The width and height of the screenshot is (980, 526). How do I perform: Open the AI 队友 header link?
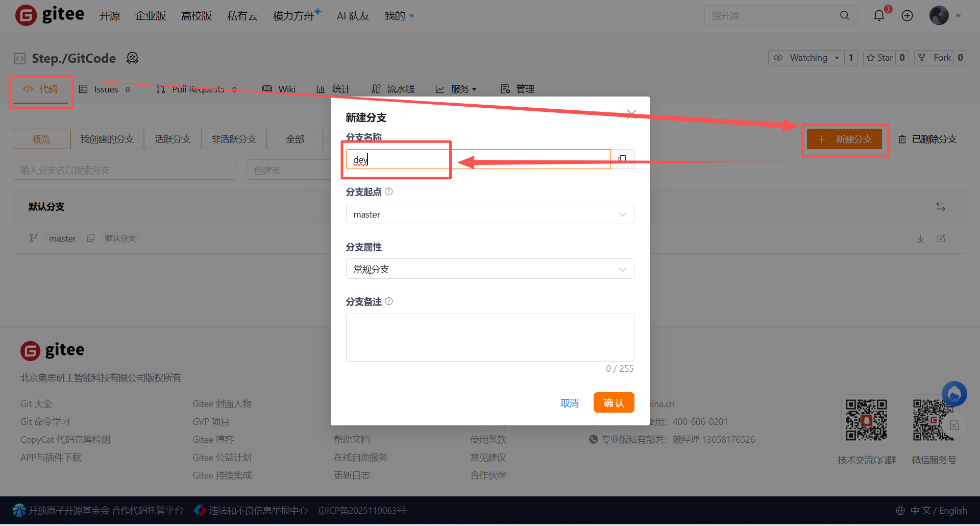click(353, 16)
